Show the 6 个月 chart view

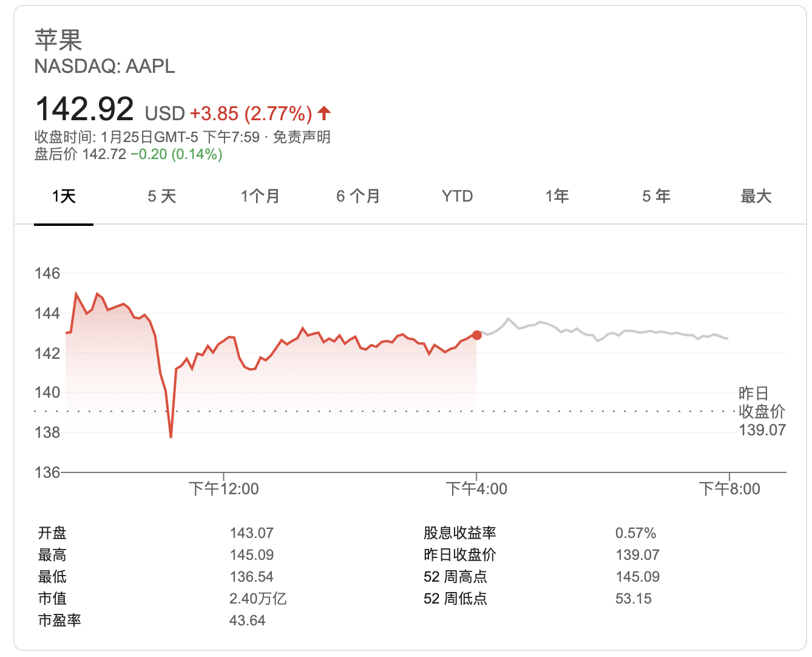358,196
